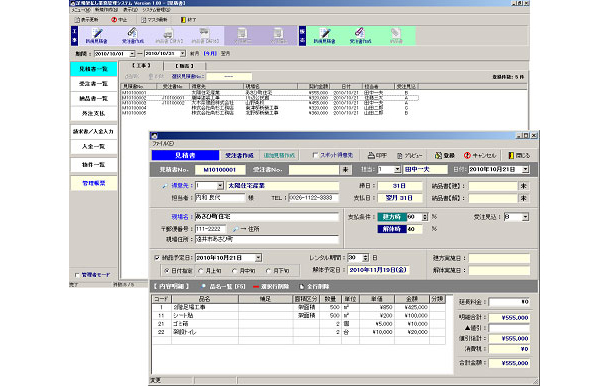Click the delivery-note truck icon in purple band
This screenshot has height=386, width=610.
[168, 33]
